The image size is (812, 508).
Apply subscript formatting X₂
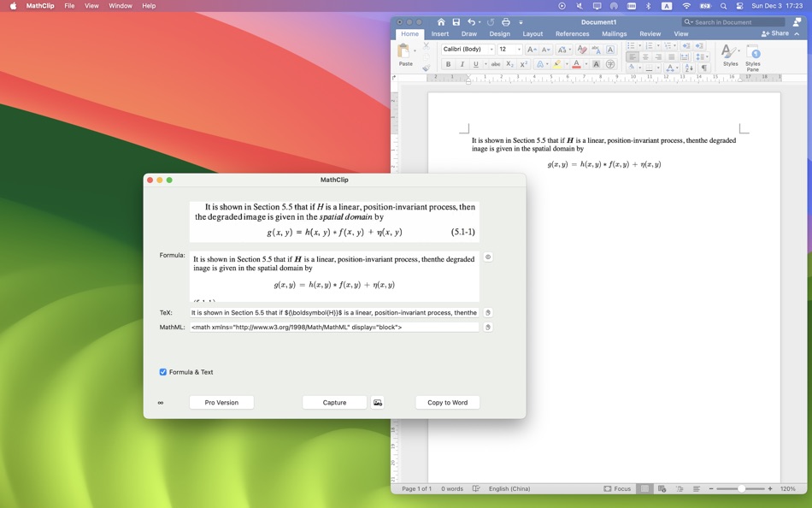[509, 64]
